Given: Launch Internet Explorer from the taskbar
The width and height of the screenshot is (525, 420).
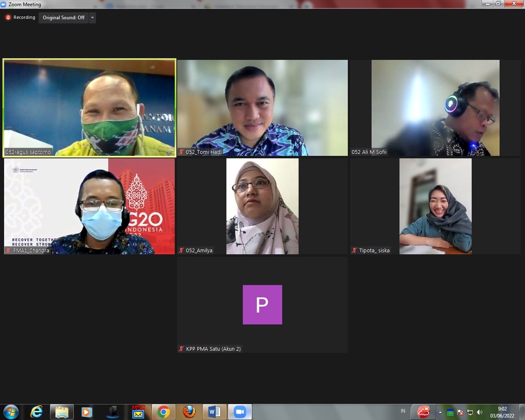Looking at the screenshot, I should (x=37, y=412).
